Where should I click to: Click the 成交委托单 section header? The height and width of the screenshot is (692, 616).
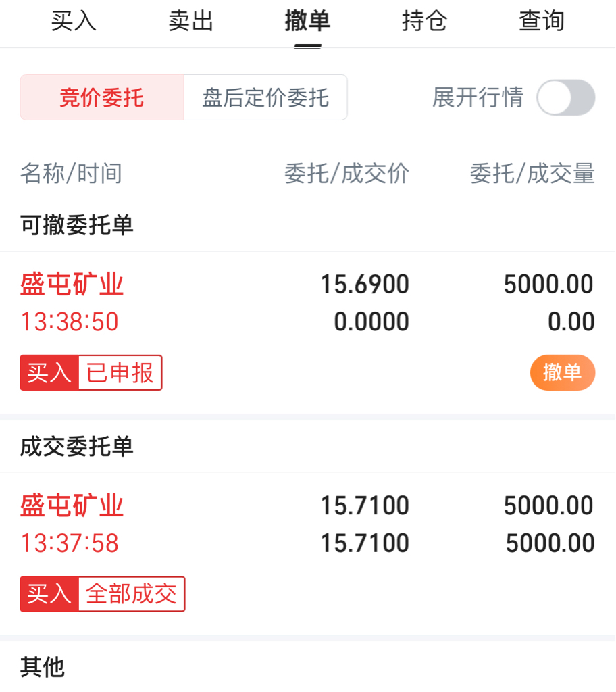[77, 446]
